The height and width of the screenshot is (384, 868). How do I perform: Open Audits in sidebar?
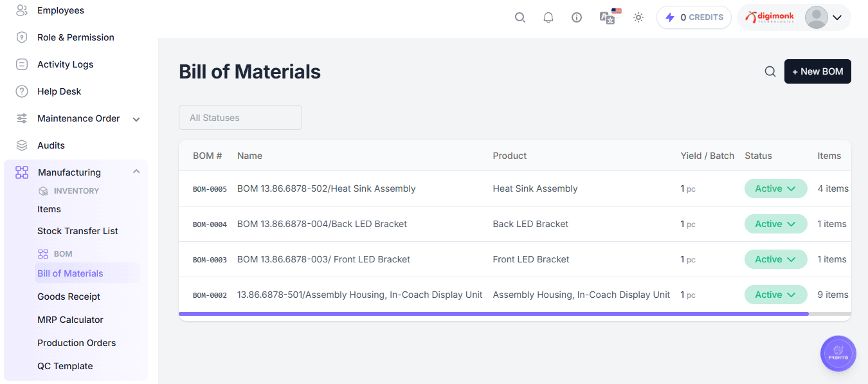click(51, 145)
